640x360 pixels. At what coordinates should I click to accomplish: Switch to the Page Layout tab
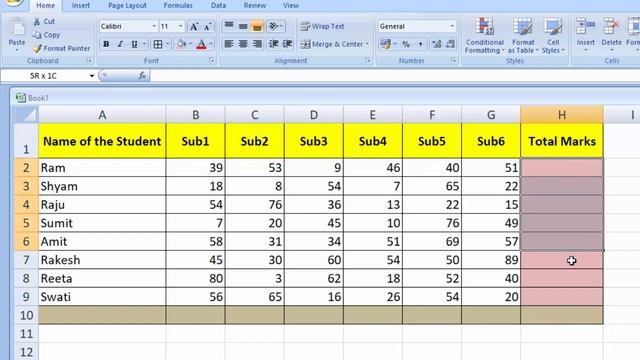click(x=127, y=6)
